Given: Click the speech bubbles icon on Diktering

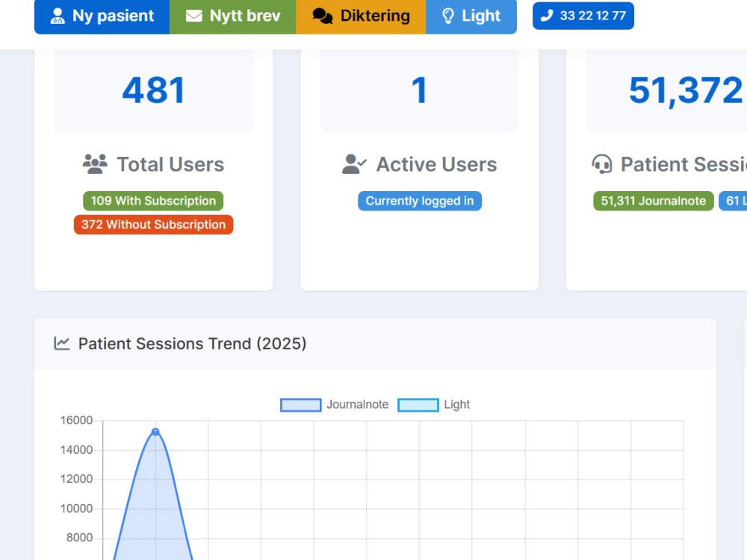Looking at the screenshot, I should click(x=323, y=16).
